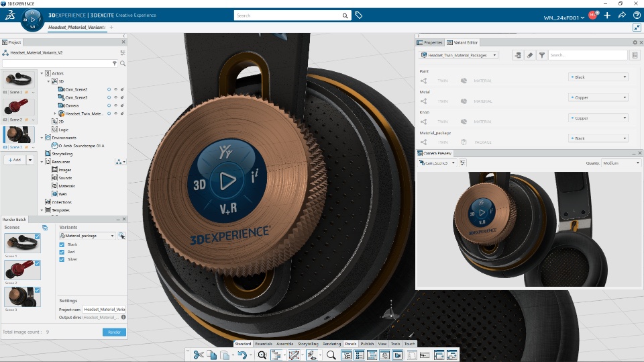Collapse the Actors tree node
The height and width of the screenshot is (362, 644).
tap(42, 73)
